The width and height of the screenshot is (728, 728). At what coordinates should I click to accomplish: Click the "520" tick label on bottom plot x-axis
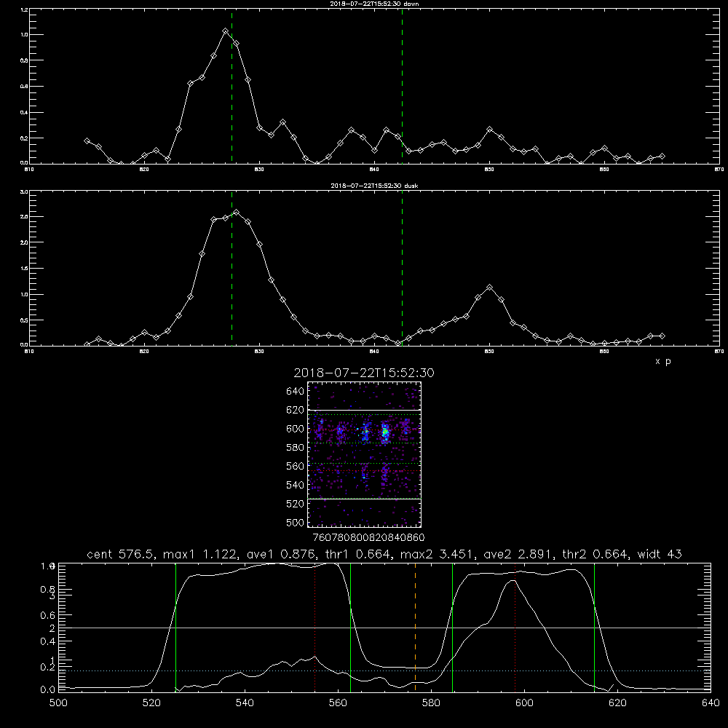(x=151, y=703)
